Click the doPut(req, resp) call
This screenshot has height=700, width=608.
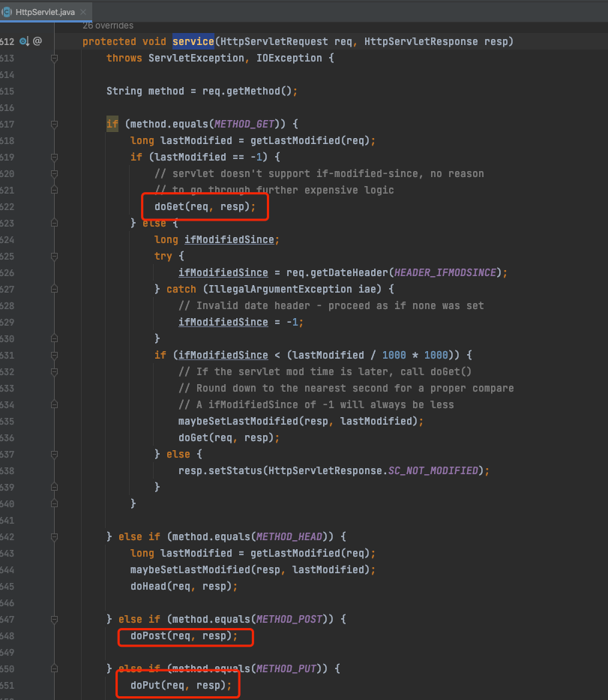(181, 685)
